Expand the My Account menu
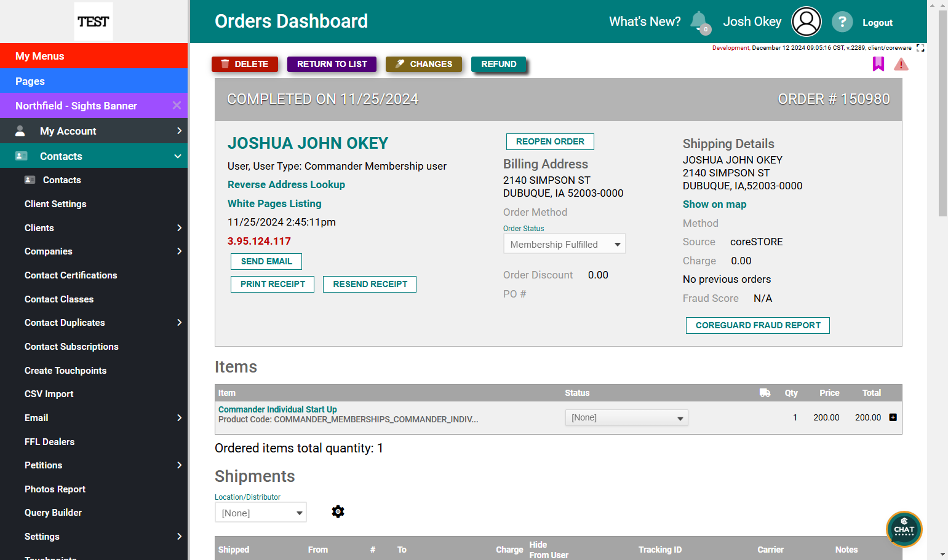This screenshot has width=948, height=560. (x=94, y=131)
